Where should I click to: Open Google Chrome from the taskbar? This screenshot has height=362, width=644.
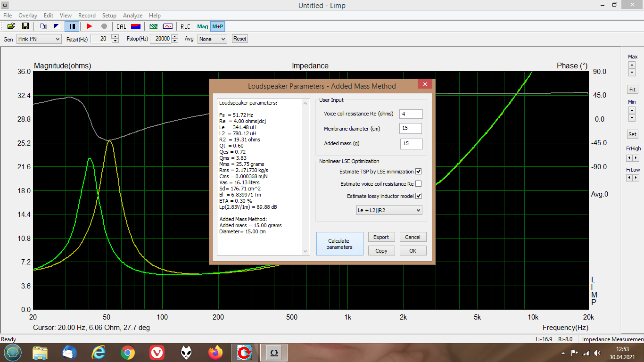(127, 353)
